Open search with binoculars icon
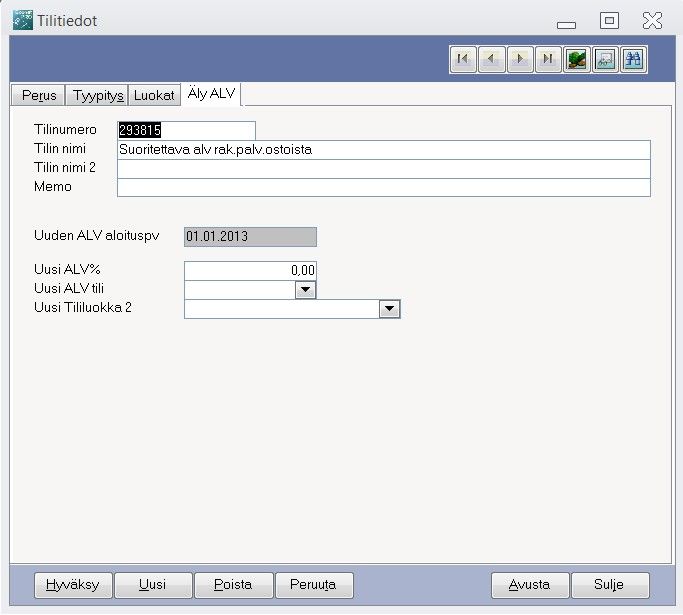 point(633,59)
